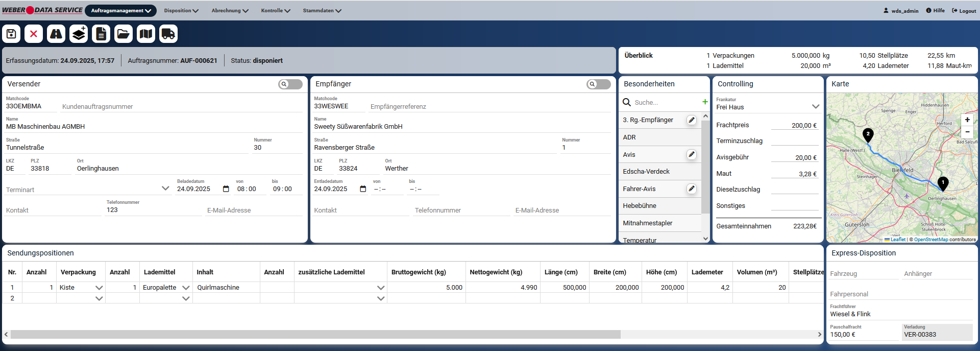
Task: Click the open folder icon
Action: tap(124, 34)
